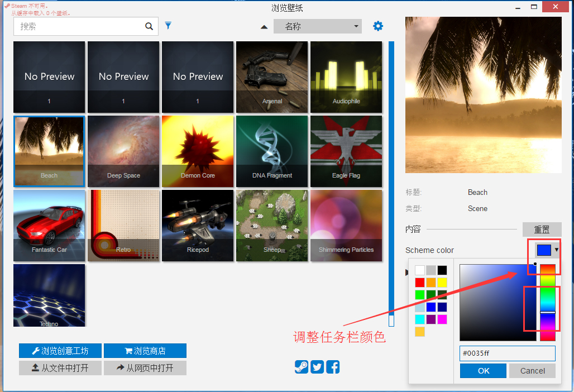Open the filter funnel icon
The image size is (574, 392).
tap(168, 26)
